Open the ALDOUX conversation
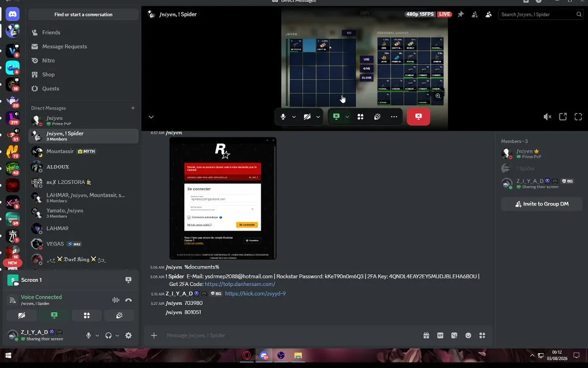 point(83,167)
